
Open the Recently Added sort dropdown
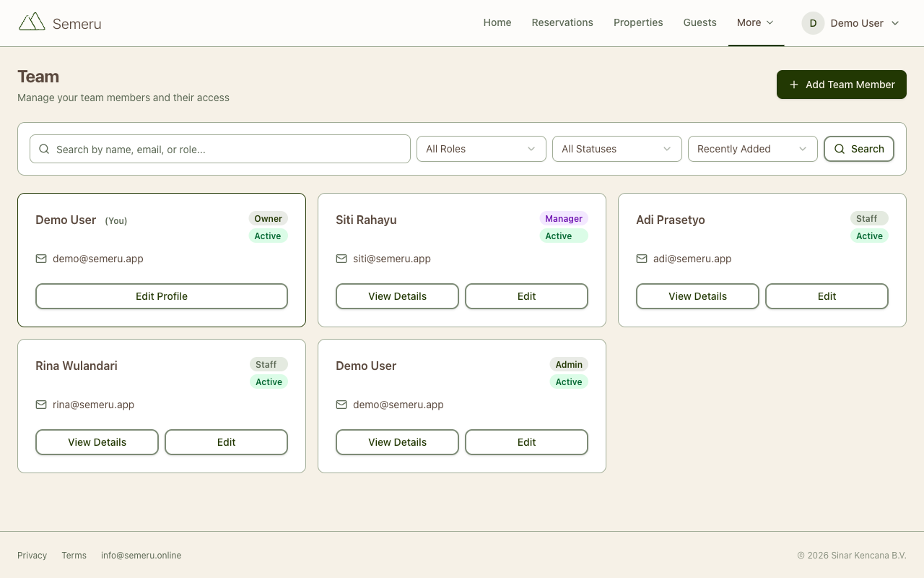[x=753, y=149]
